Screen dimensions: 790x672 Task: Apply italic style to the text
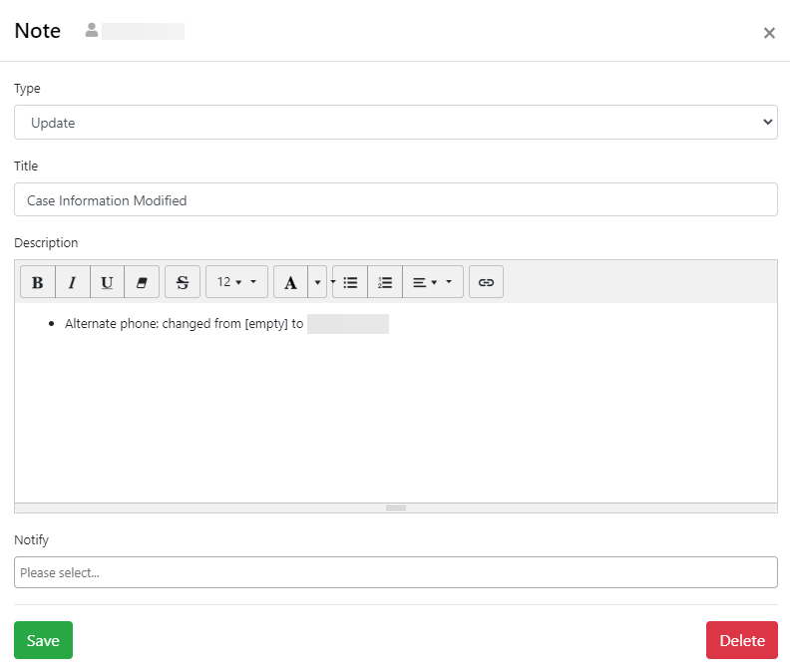point(73,282)
